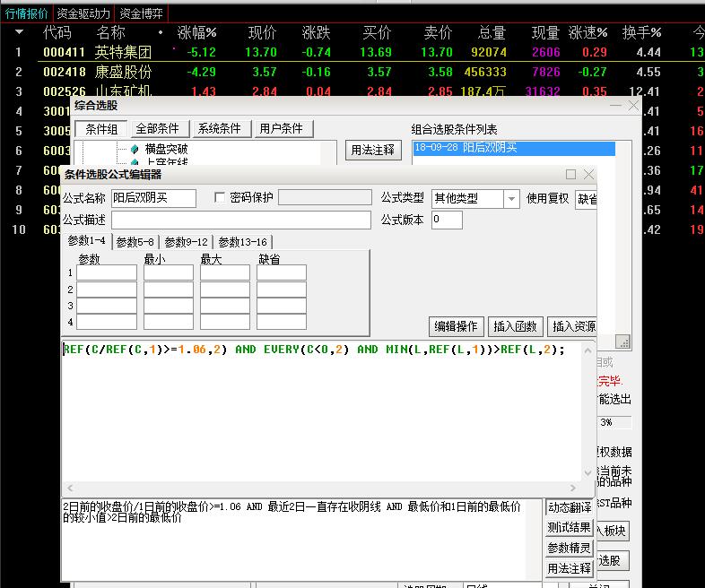Click the sort arrow above row numbers

(19, 32)
